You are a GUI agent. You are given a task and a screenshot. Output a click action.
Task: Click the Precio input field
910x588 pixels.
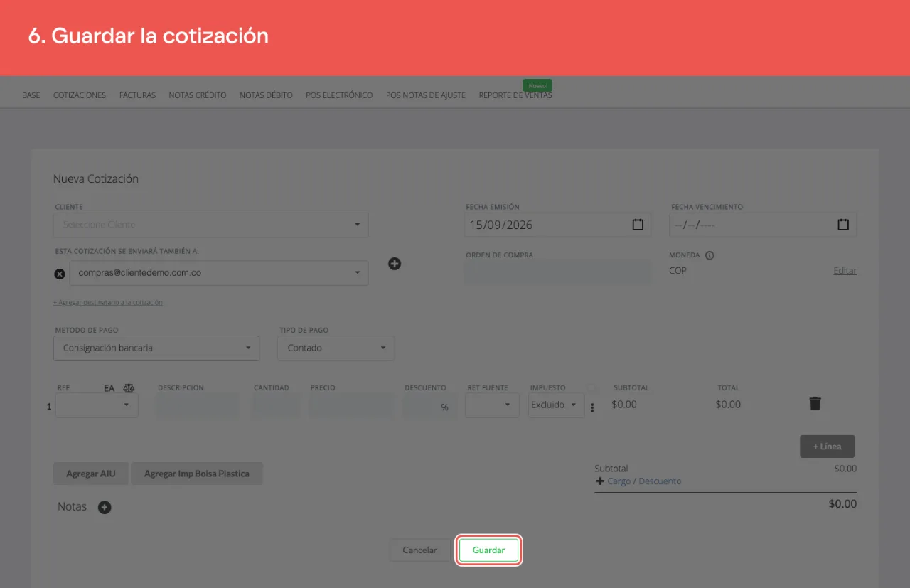[x=352, y=405]
